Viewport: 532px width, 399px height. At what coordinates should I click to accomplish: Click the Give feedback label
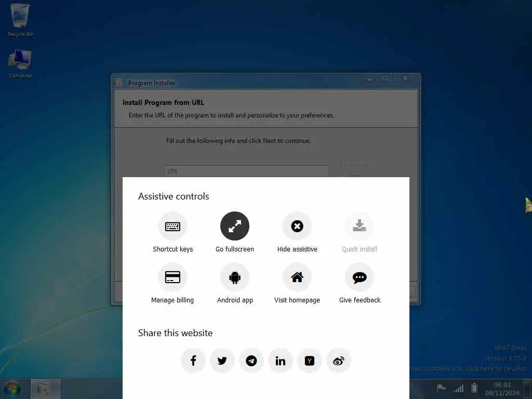pyautogui.click(x=360, y=300)
